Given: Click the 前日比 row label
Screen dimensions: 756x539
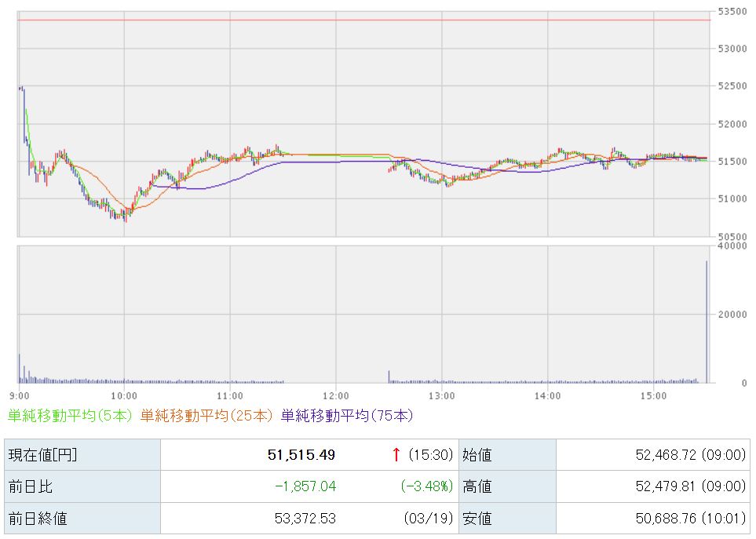Looking at the screenshot, I should coord(30,487).
